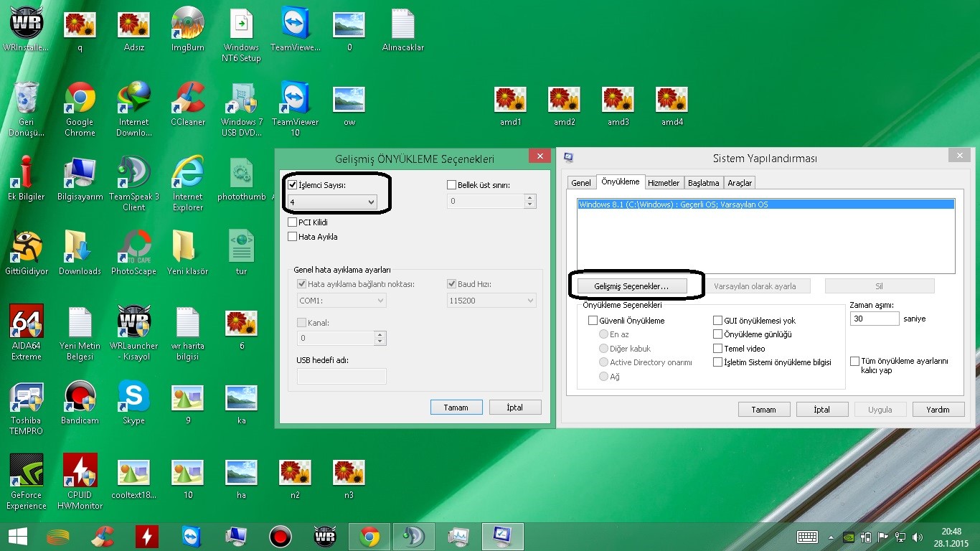Enable GUI önyüklemesi yok checkbox
The image size is (980, 551).
[x=717, y=321]
